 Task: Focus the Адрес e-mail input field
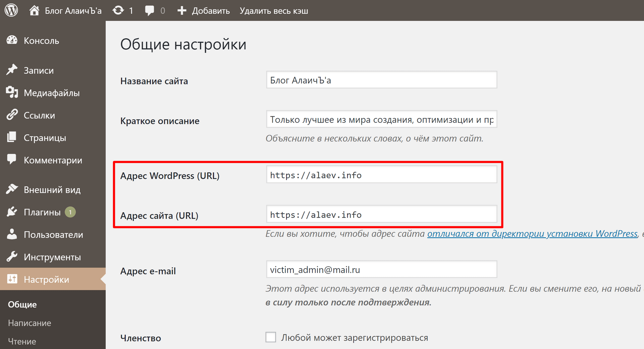[x=382, y=269]
